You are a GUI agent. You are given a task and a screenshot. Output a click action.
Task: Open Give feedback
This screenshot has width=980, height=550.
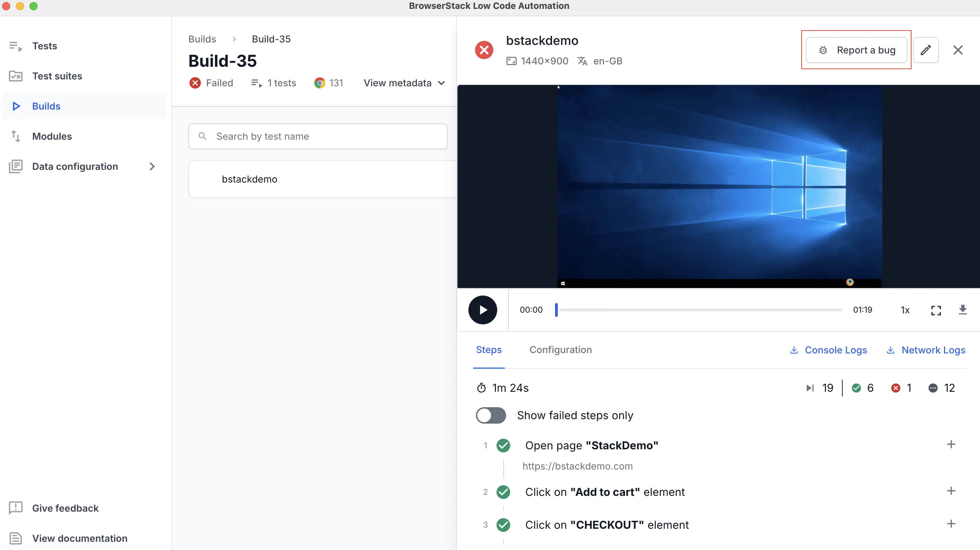(x=65, y=508)
